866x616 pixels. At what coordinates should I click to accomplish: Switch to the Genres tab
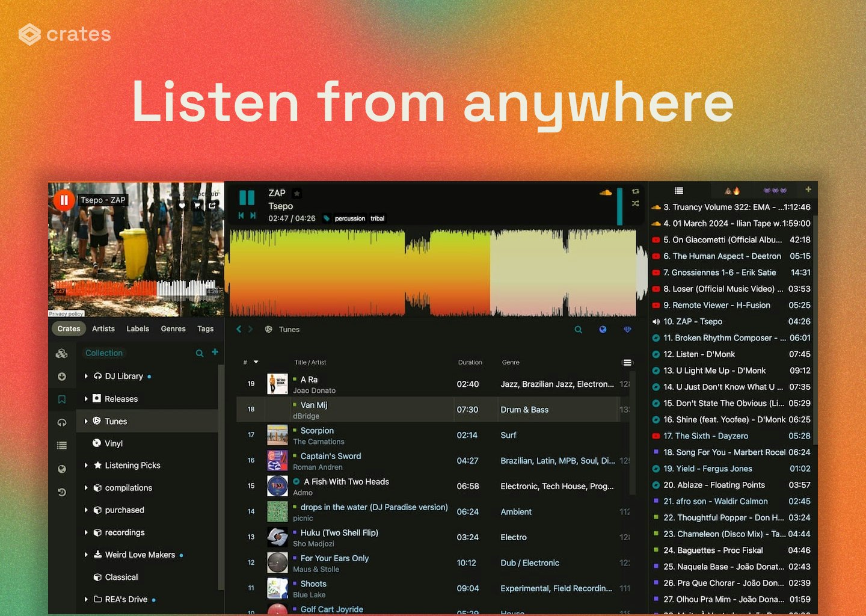click(x=173, y=328)
